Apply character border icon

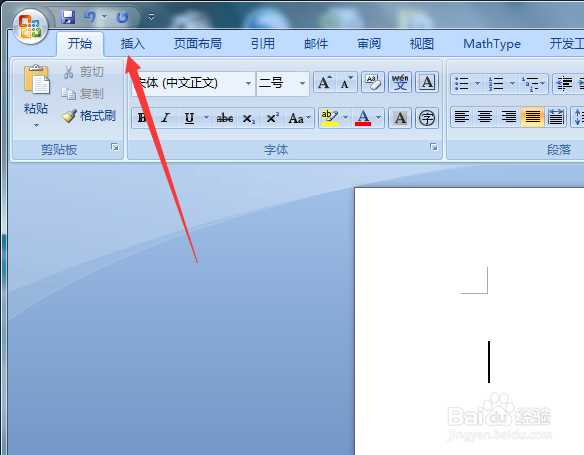coord(427,82)
